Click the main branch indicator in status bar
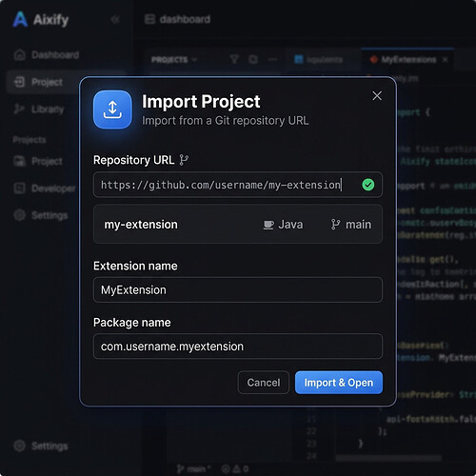The height and width of the screenshot is (476, 476). pyautogui.click(x=193, y=468)
